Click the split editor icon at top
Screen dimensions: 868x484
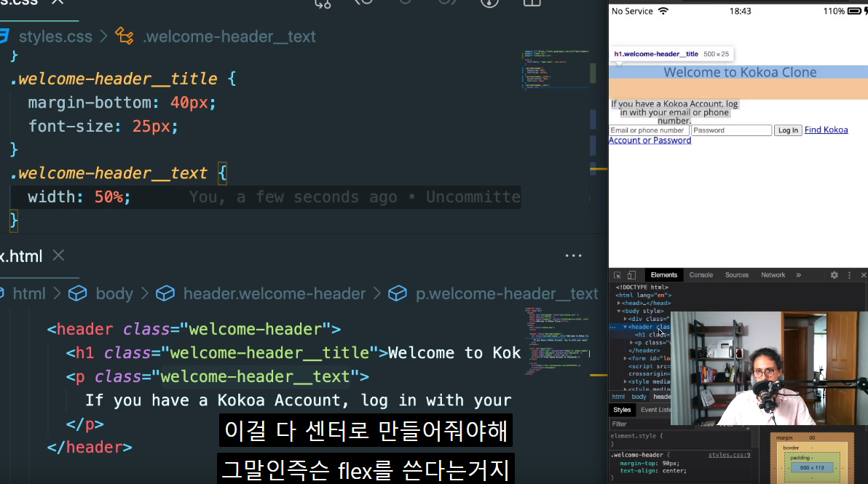532,3
